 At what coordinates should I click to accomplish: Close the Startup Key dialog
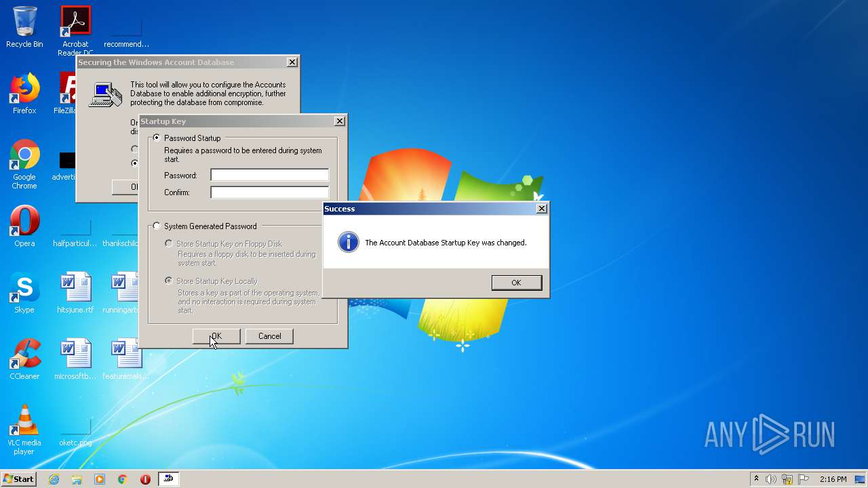pos(340,121)
